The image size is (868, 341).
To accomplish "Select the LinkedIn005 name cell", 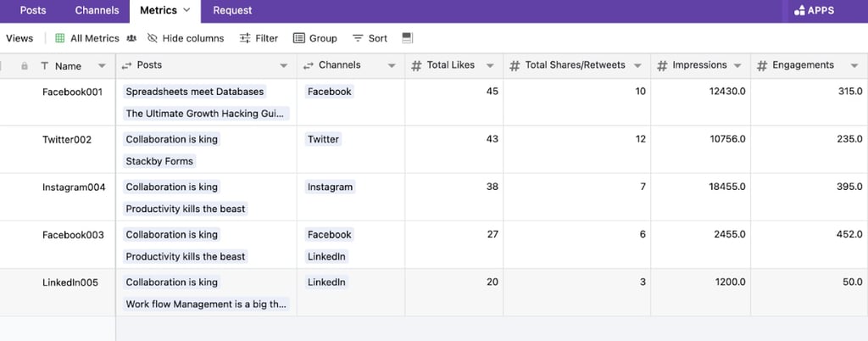I will (x=70, y=282).
